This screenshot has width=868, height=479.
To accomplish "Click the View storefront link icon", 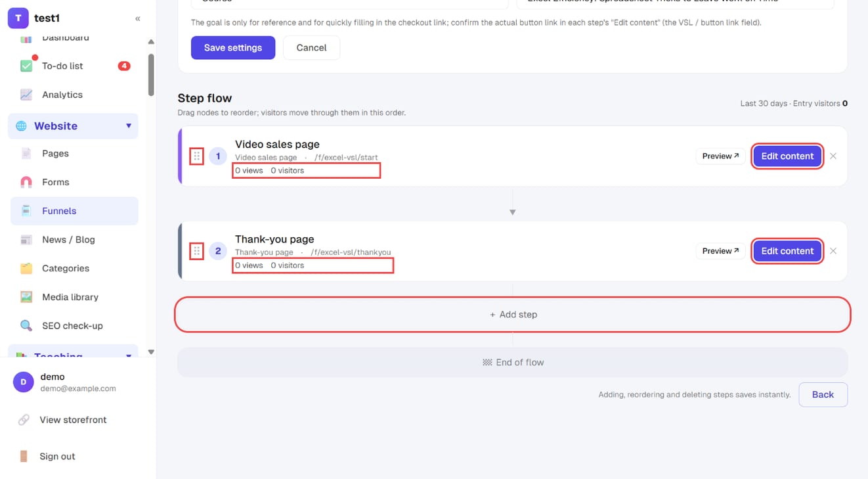I will point(24,420).
